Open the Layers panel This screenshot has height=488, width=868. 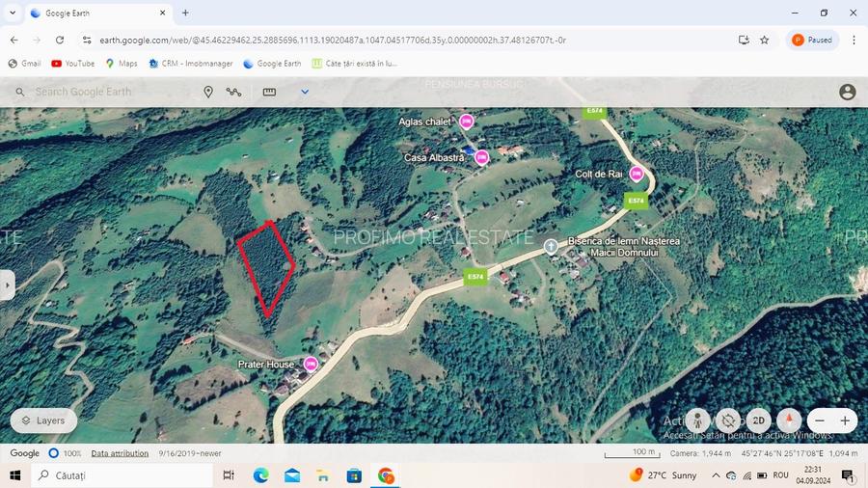click(x=43, y=420)
